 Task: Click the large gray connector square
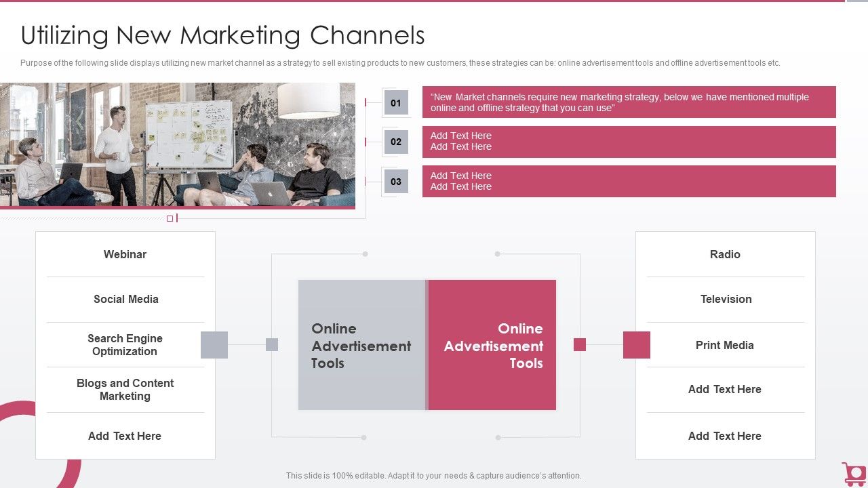(x=214, y=345)
